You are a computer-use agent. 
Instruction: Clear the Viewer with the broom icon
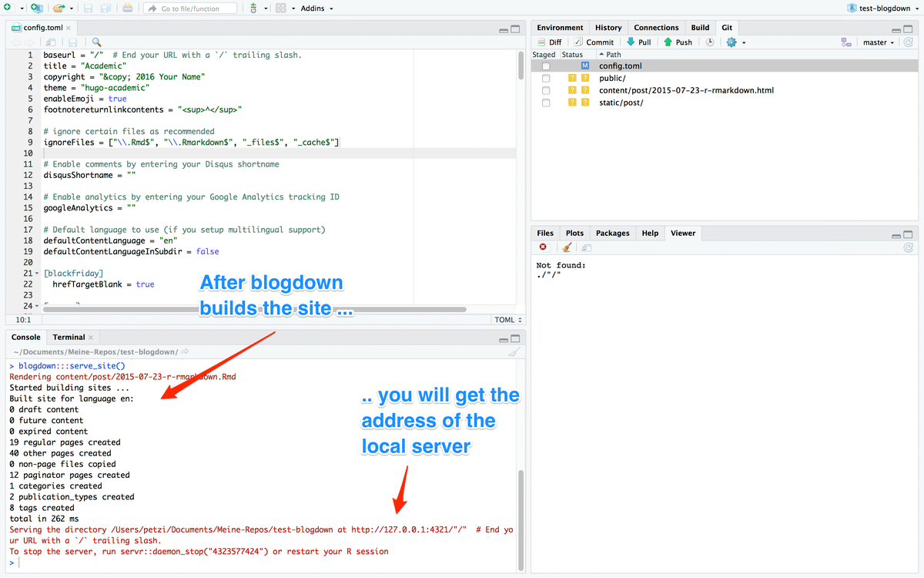click(567, 247)
